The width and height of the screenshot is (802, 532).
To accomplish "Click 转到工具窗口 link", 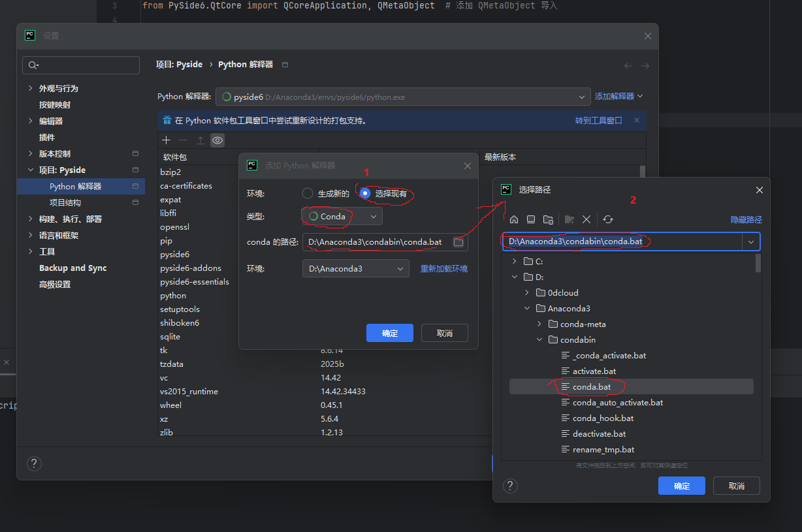I will [x=599, y=121].
